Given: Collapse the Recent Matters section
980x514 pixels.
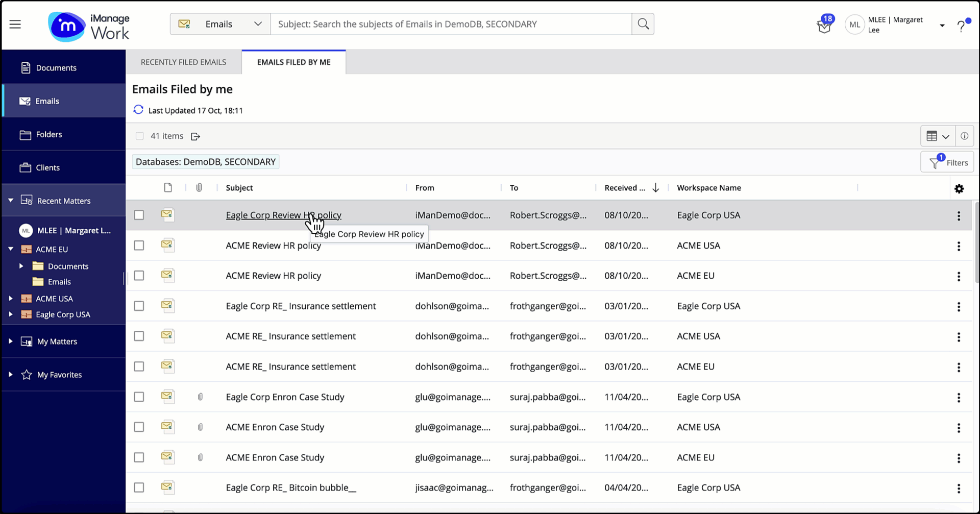Looking at the screenshot, I should 11,200.
